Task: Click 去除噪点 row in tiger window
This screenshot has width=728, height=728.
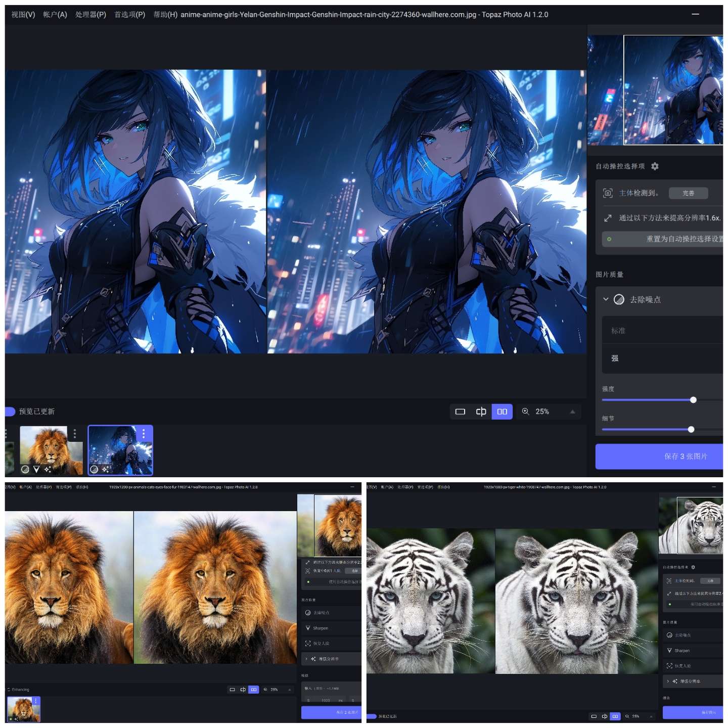Action: (x=693, y=635)
